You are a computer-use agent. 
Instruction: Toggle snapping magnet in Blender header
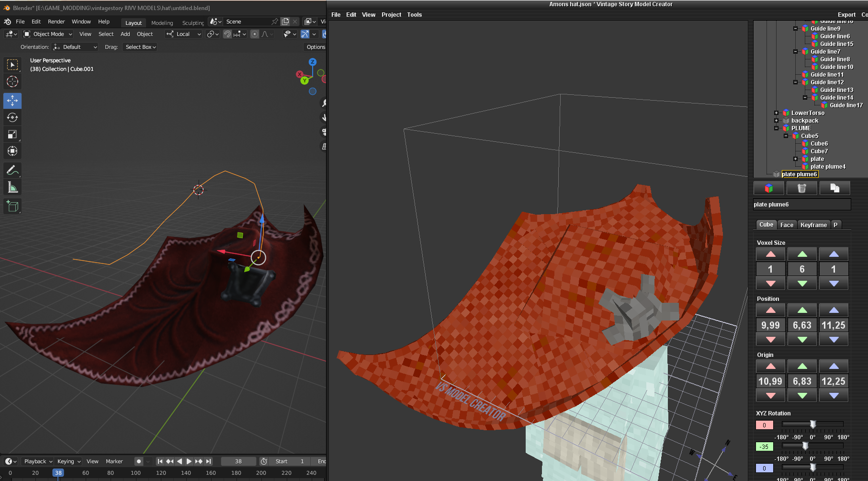227,34
